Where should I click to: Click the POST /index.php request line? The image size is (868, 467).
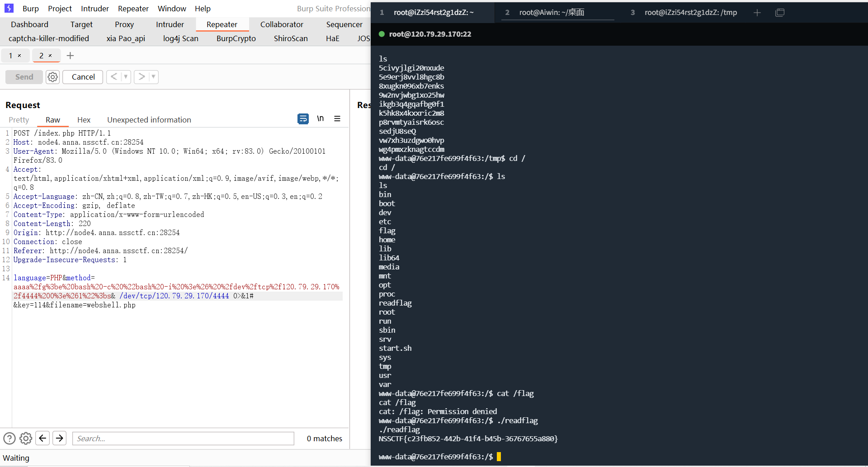coord(62,133)
